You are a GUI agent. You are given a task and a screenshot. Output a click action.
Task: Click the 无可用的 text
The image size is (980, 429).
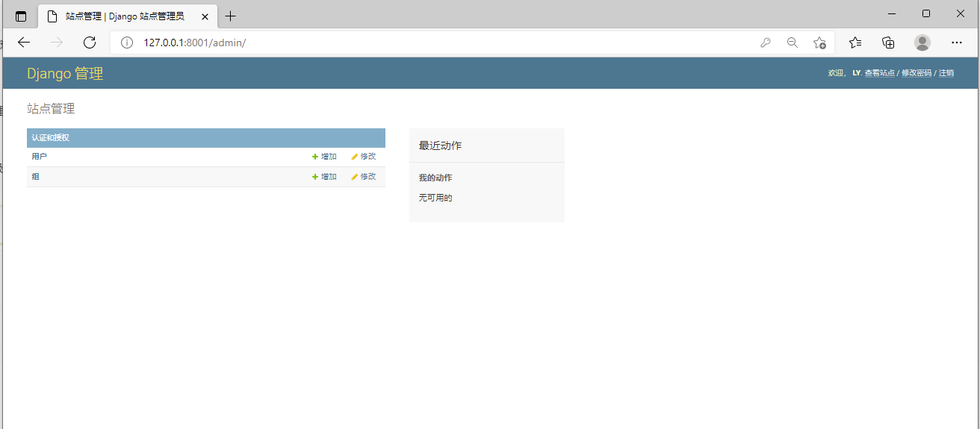[435, 198]
